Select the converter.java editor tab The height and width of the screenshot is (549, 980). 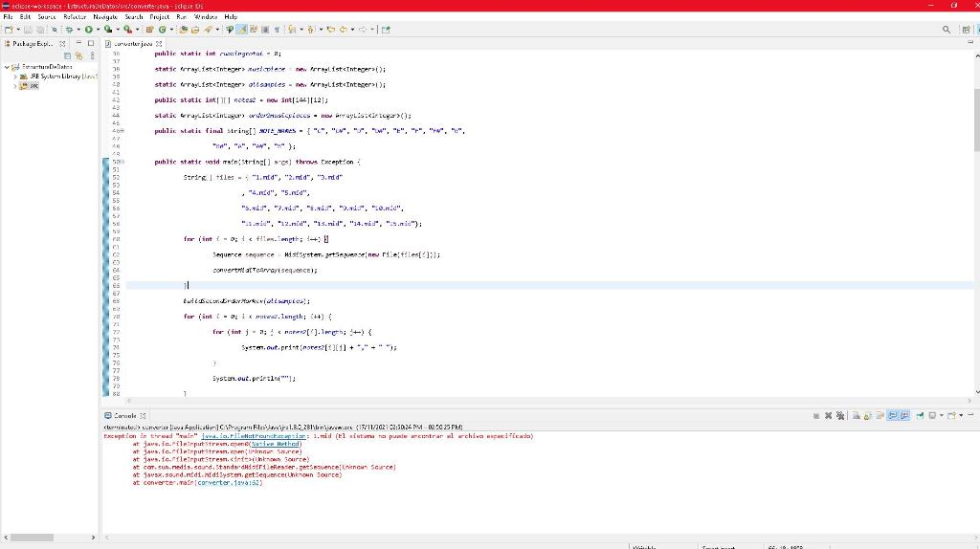click(x=132, y=44)
